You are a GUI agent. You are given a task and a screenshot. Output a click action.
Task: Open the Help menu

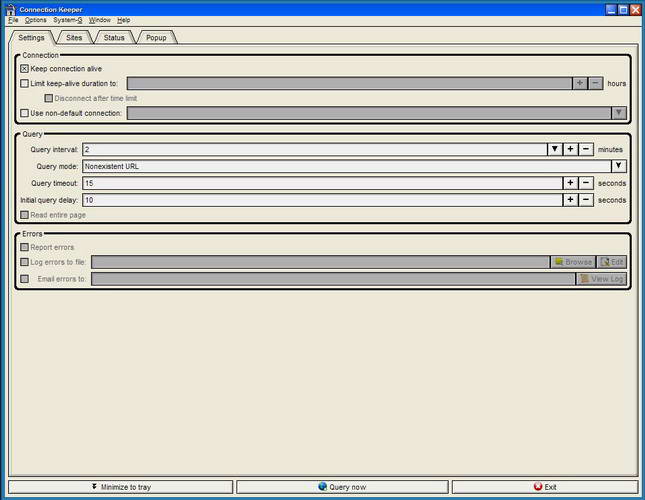[123, 20]
